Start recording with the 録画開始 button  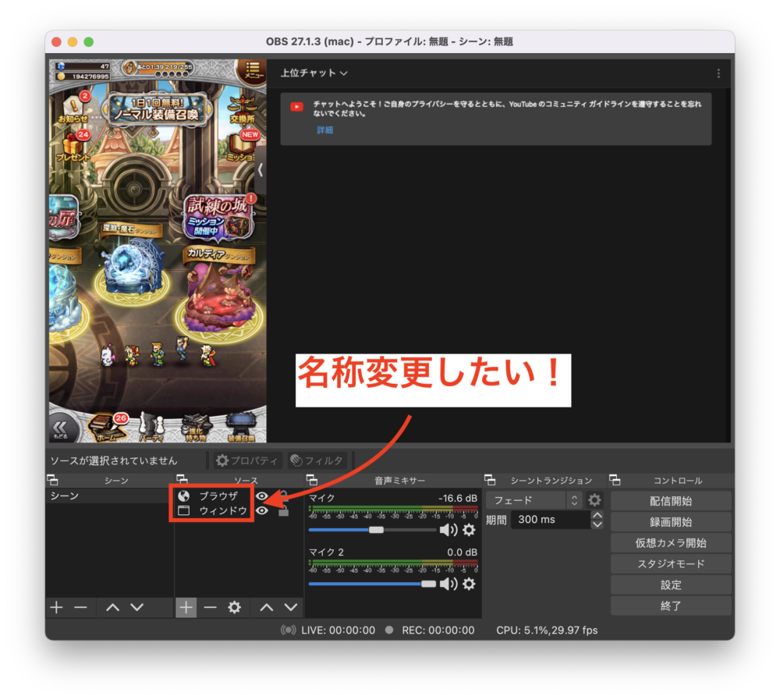click(671, 522)
